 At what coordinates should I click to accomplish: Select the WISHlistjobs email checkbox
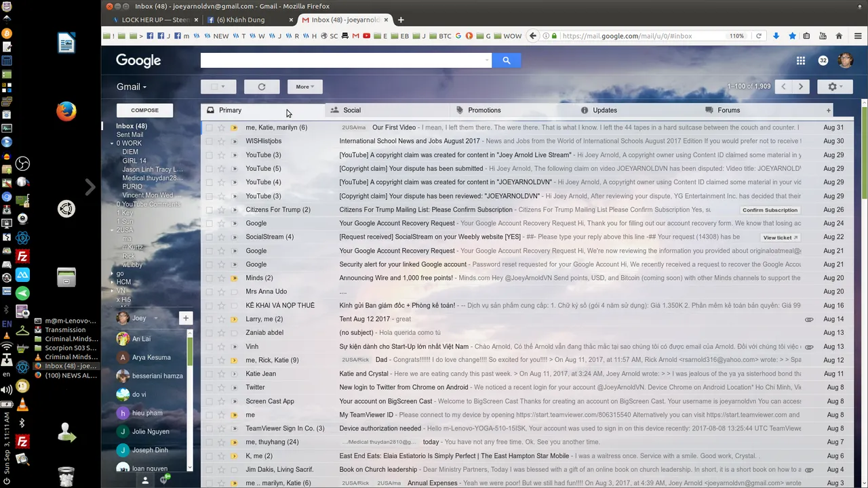(x=210, y=141)
